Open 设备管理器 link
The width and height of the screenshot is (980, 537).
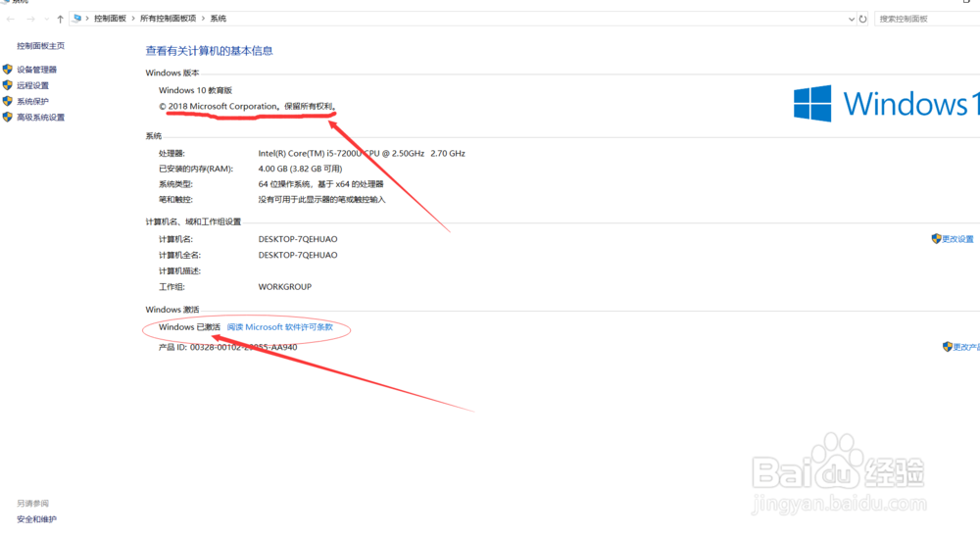click(37, 70)
